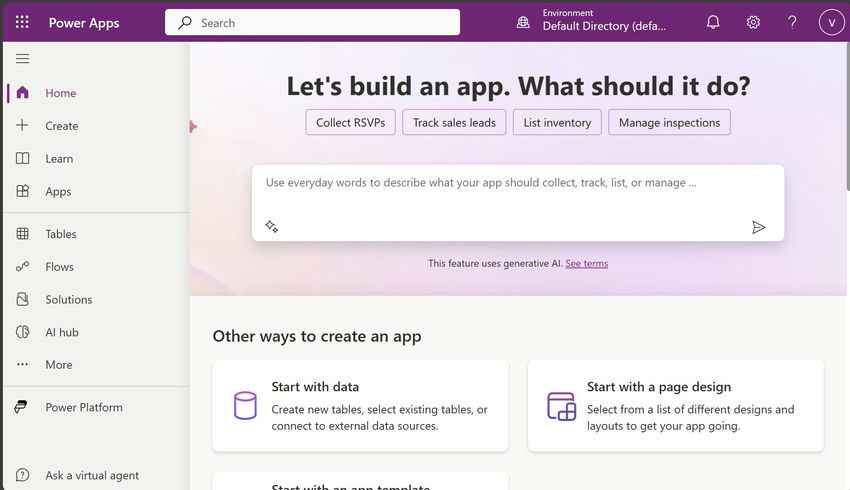Click the Home house icon

coord(22,93)
